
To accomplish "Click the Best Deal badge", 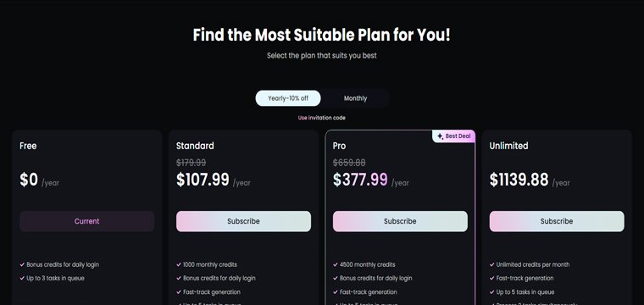I will tap(453, 136).
